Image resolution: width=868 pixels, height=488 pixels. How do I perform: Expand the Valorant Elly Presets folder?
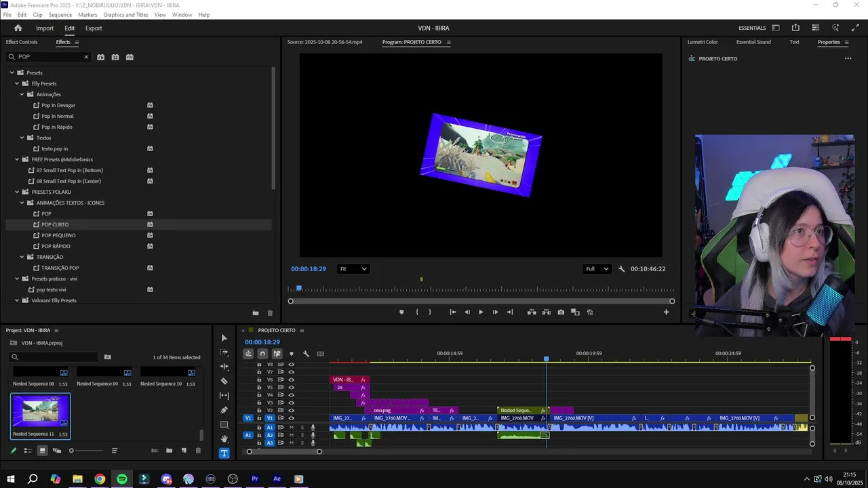17,300
